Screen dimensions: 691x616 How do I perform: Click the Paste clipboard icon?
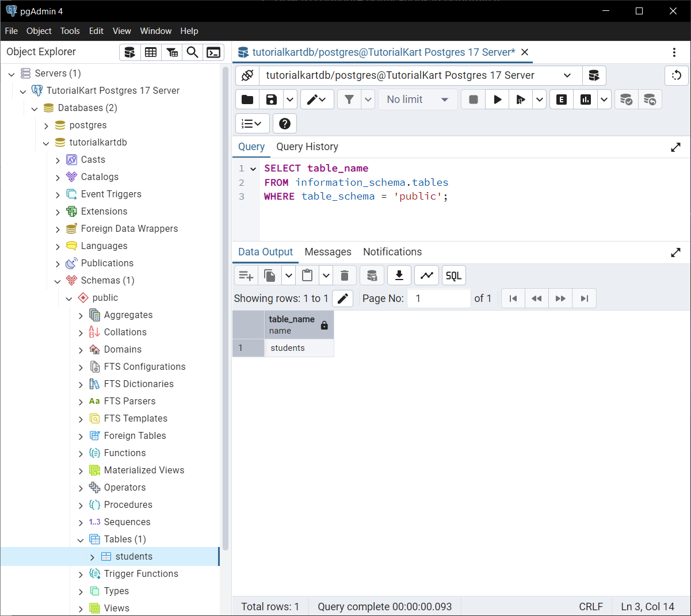click(307, 276)
